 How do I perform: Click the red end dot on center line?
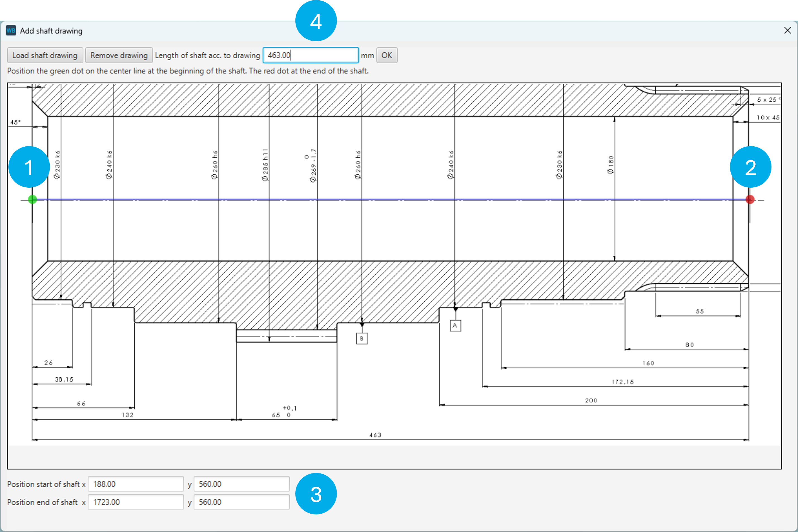[x=750, y=200]
